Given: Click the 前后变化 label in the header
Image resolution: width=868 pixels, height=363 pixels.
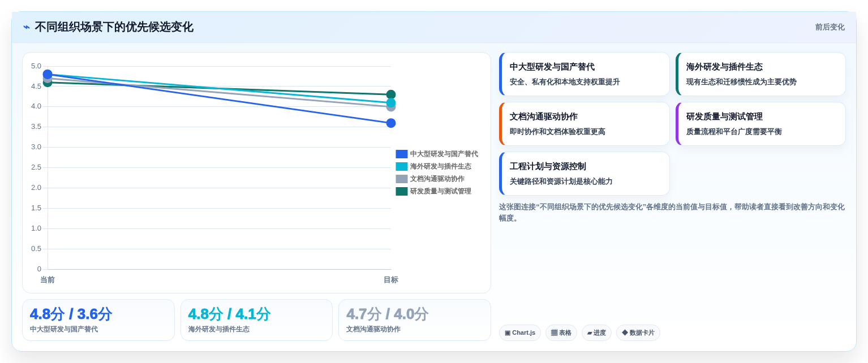Looking at the screenshot, I should 830,27.
